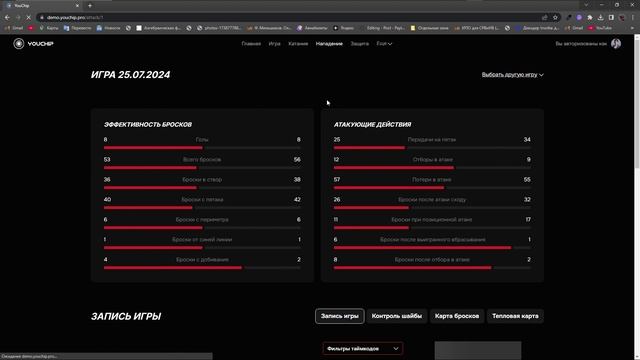
Task: Show more bookmarks with the overflow arrow
Action: click(632, 28)
